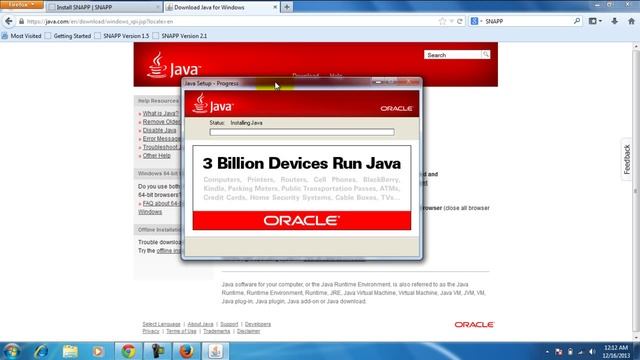640x360 pixels.
Task: Follow the Other Help link
Action: pos(156,156)
